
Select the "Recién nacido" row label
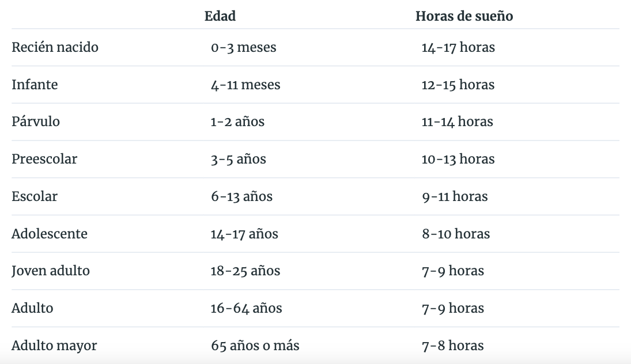(x=55, y=47)
